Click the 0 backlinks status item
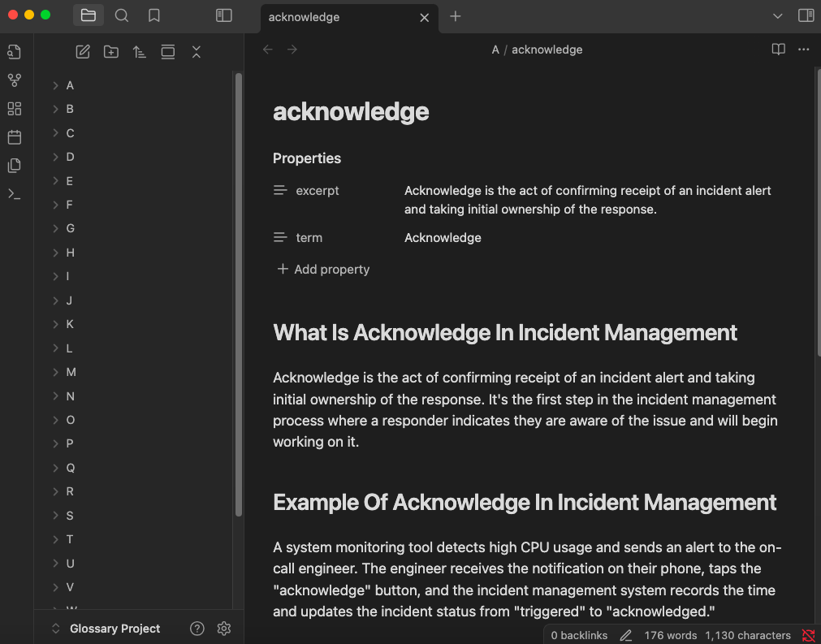Image resolution: width=821 pixels, height=644 pixels. tap(579, 635)
